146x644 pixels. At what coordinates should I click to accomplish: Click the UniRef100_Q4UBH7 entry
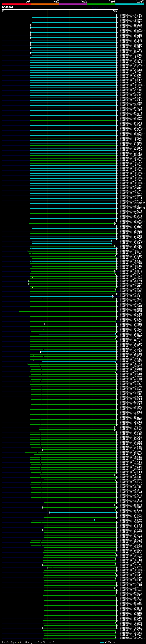(x=131, y=256)
